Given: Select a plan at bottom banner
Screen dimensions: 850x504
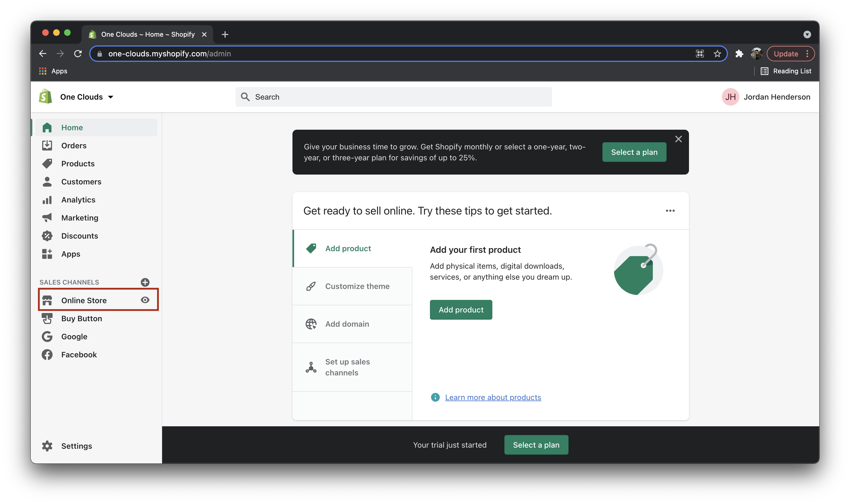Looking at the screenshot, I should pyautogui.click(x=536, y=445).
